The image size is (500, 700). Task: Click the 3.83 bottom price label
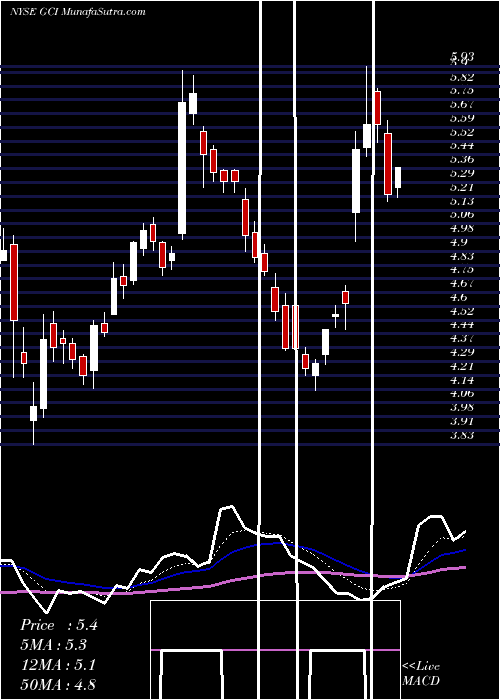(462, 435)
